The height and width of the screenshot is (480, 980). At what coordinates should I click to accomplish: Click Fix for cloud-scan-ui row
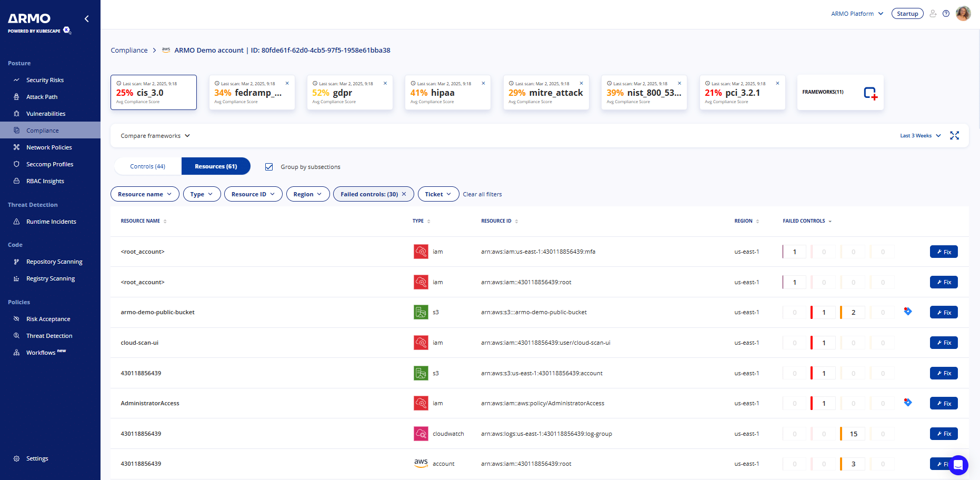[944, 343]
